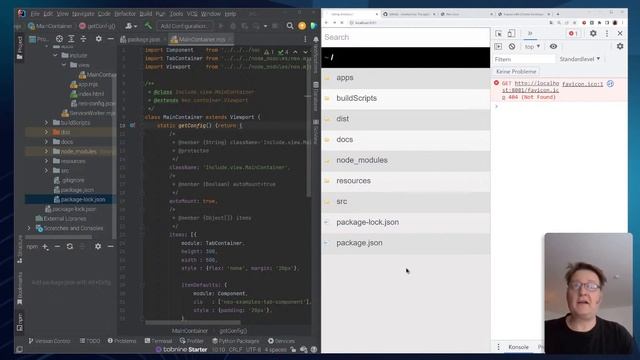The image size is (640, 360).
Task: Open editor tabs three-dot options menu
Action: click(305, 39)
